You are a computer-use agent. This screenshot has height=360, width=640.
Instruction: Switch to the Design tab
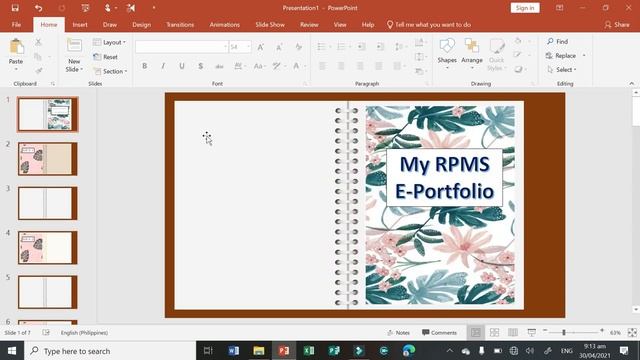141,24
